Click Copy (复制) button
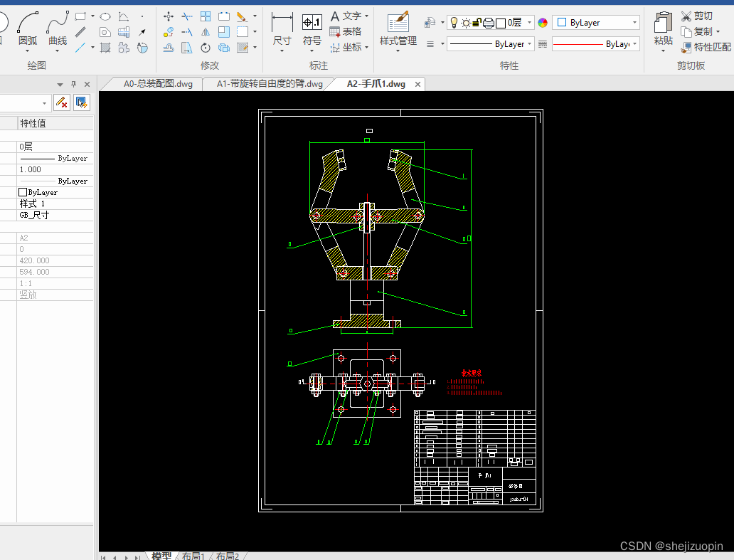Viewport: 734px width, 560px height. tap(696, 32)
